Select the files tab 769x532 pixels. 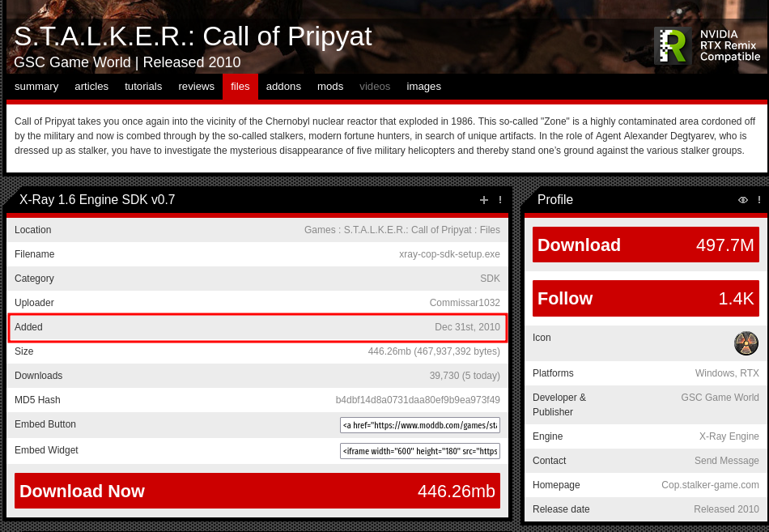[x=240, y=87]
